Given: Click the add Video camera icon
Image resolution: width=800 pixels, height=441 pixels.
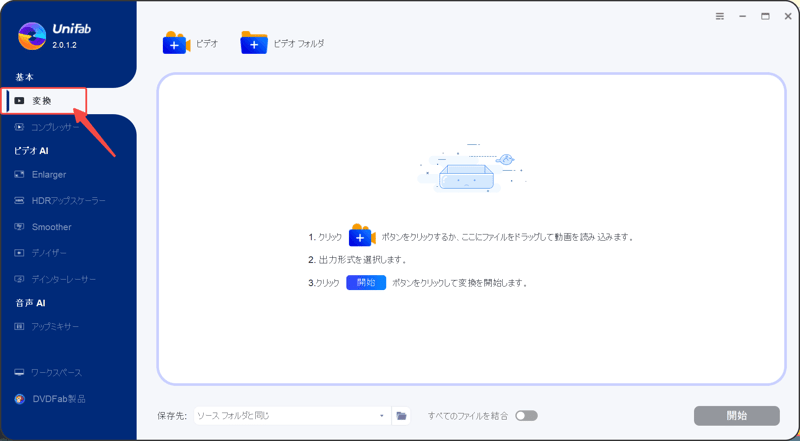Looking at the screenshot, I should (x=176, y=43).
